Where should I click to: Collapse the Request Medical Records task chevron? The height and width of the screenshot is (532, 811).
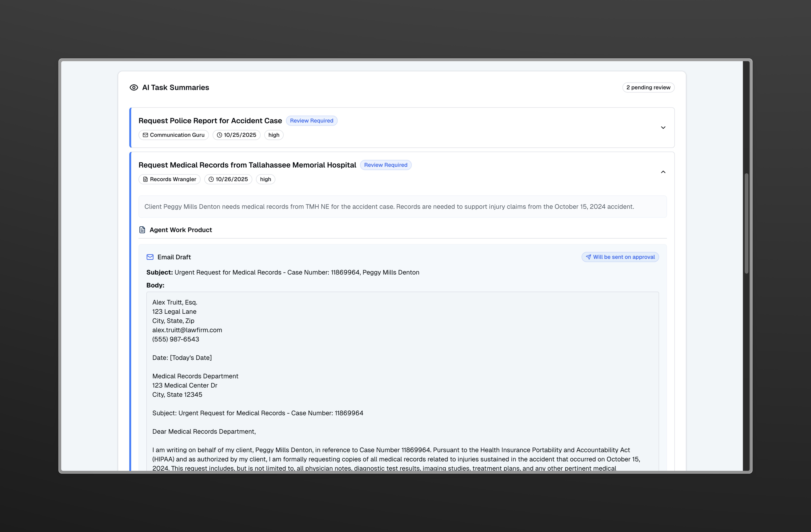point(663,172)
